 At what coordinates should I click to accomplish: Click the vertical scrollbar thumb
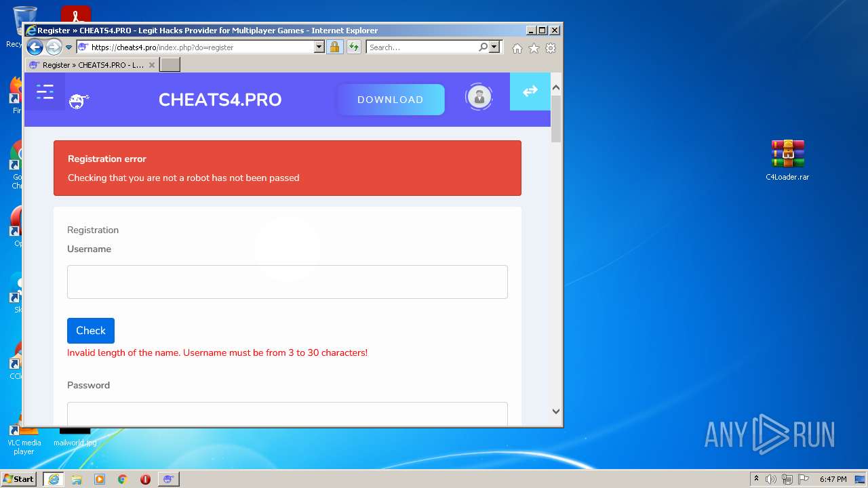[x=556, y=119]
